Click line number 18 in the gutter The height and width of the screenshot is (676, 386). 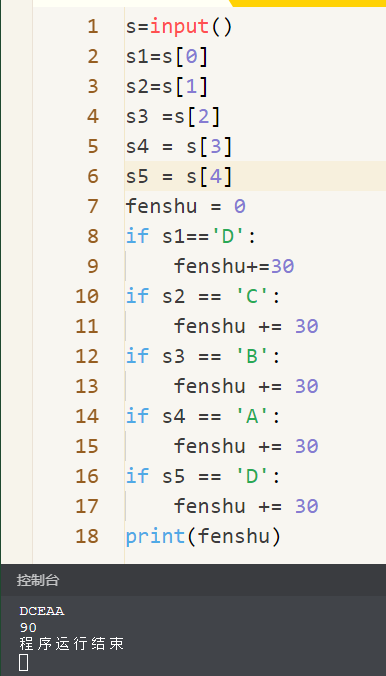click(87, 536)
